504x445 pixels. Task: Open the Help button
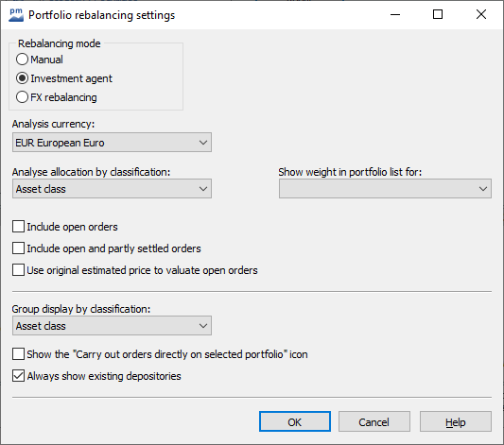[x=456, y=422]
